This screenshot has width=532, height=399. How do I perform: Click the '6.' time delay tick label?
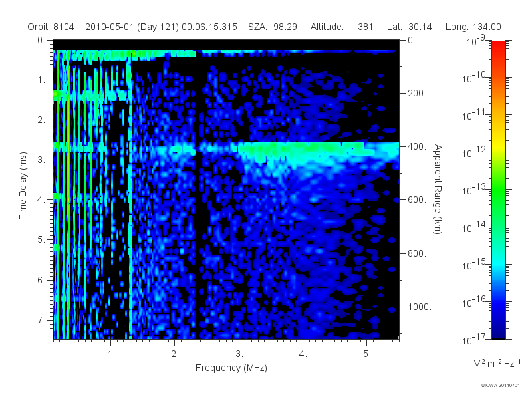41,280
